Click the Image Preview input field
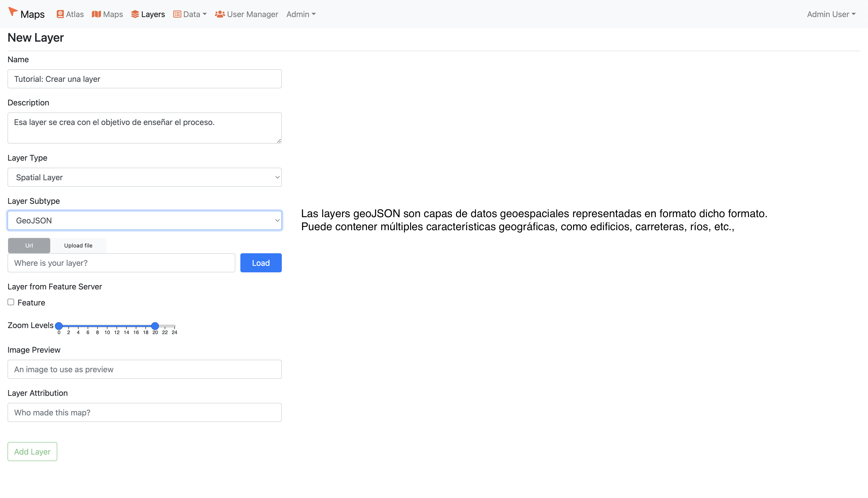868x498 pixels. [144, 369]
